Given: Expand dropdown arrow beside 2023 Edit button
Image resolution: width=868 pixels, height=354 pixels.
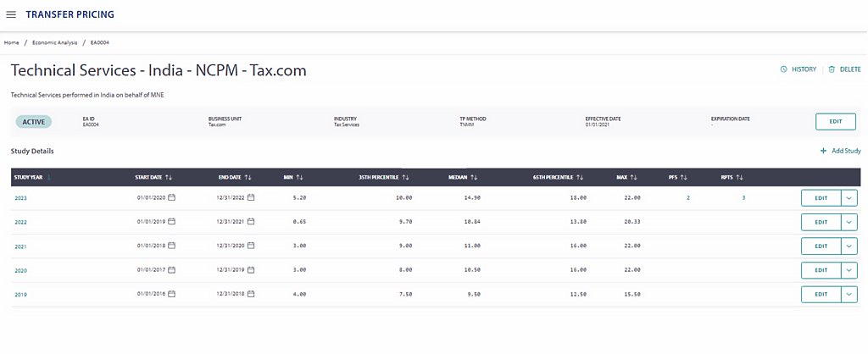Looking at the screenshot, I should pyautogui.click(x=849, y=197).
